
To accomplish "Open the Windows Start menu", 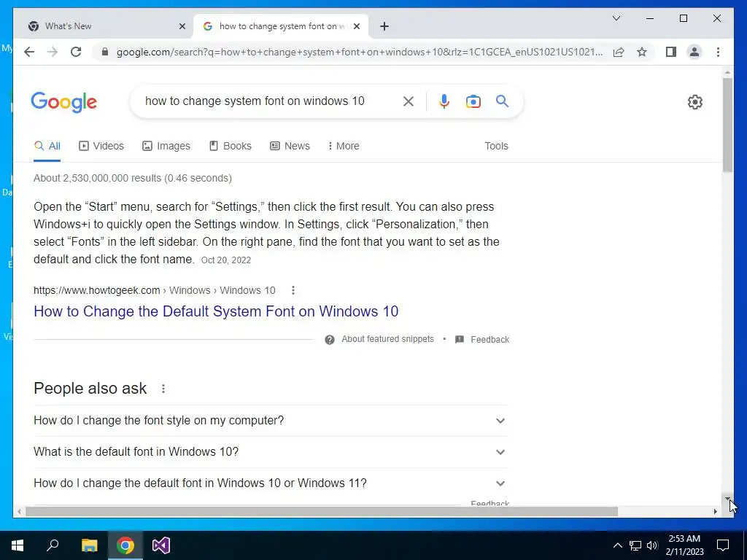I will tap(18, 545).
